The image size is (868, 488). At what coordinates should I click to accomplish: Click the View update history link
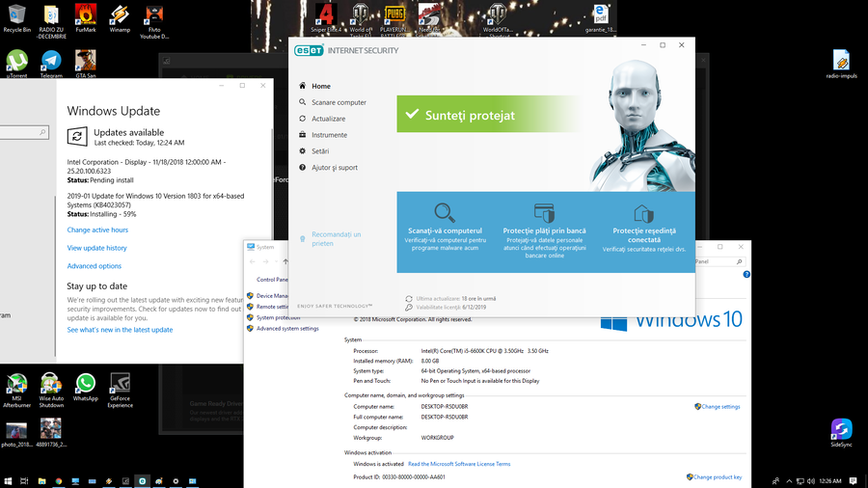pyautogui.click(x=96, y=248)
